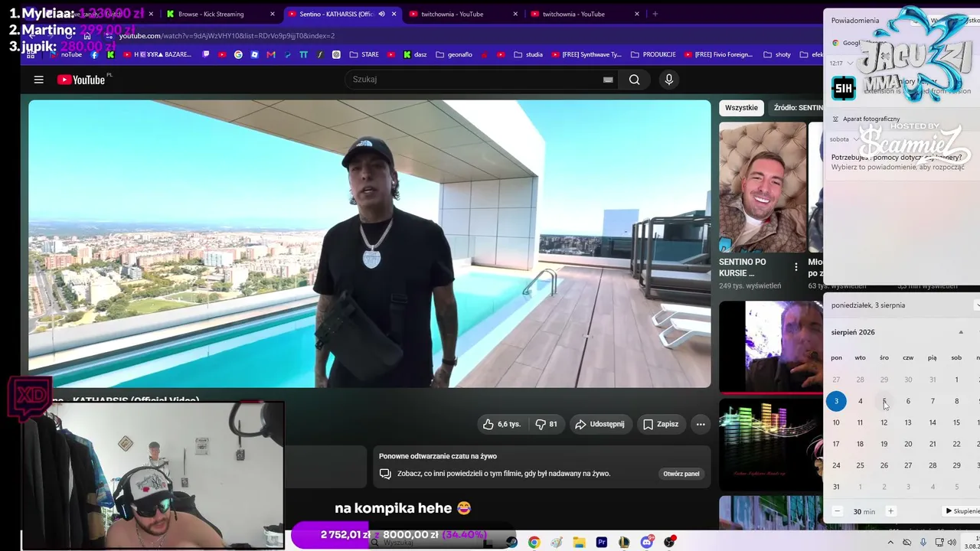
Task: Increase focus time with plus button
Action: 890,511
